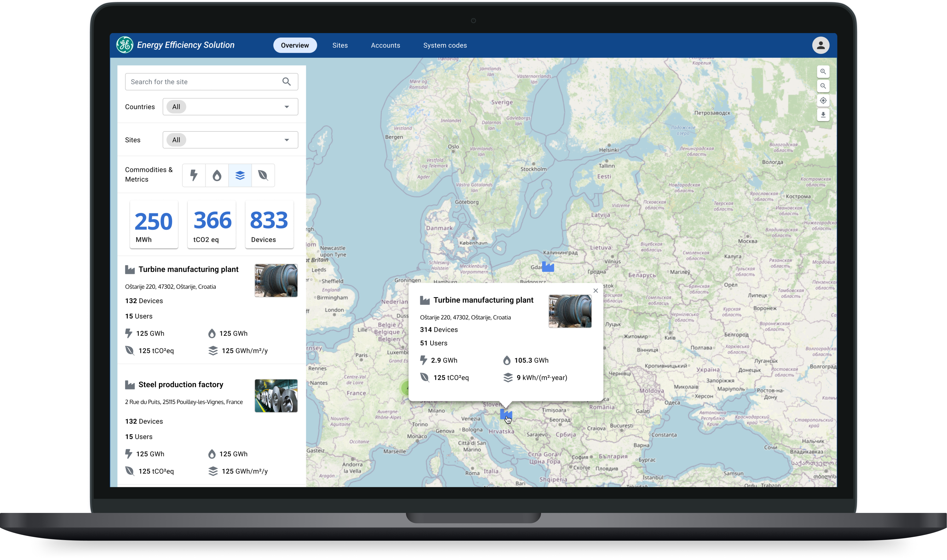Toggle the CO2 leaf emissions metric

point(263,175)
